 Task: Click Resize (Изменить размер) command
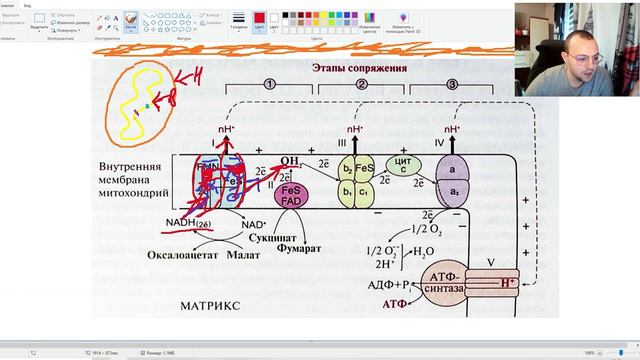[70, 23]
